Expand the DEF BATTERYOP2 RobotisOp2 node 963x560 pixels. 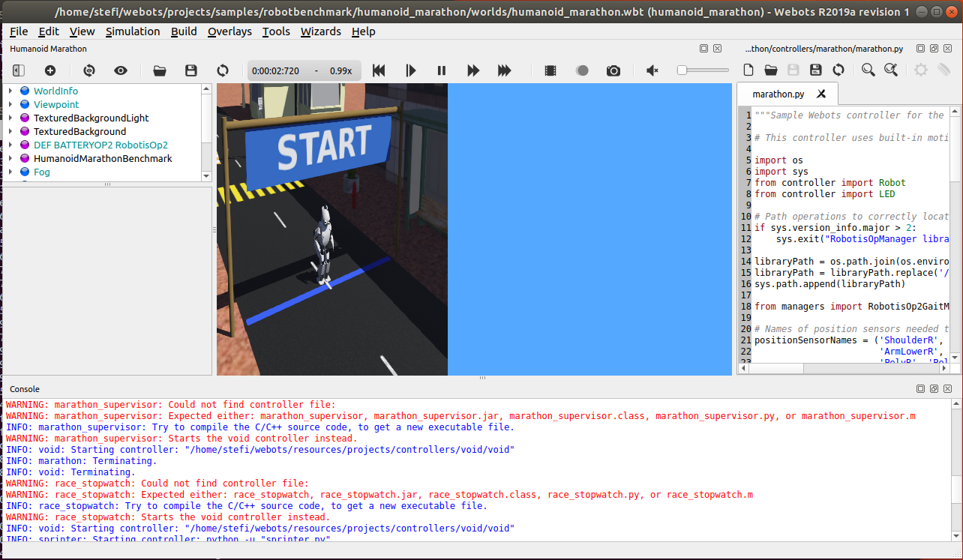[9, 145]
